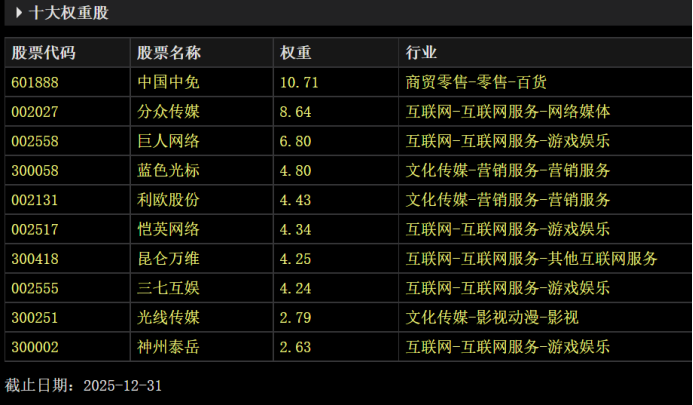Viewport: 693px width, 405px height.
Task: Select weight value 6.80
Action: (x=295, y=141)
